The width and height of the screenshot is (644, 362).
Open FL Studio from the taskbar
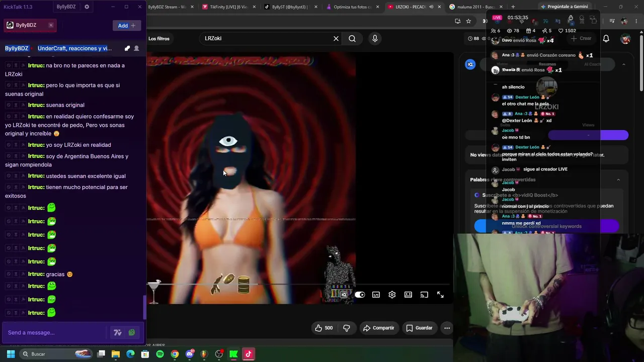204,354
